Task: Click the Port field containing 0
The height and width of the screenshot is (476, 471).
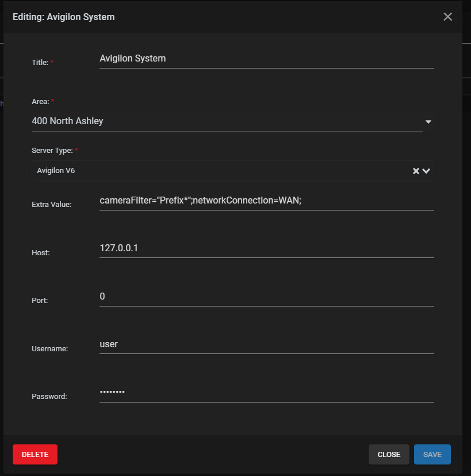Action: (267, 297)
